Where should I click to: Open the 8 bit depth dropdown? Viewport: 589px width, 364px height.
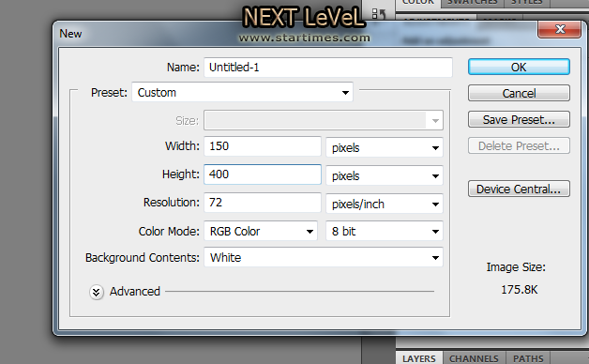385,231
